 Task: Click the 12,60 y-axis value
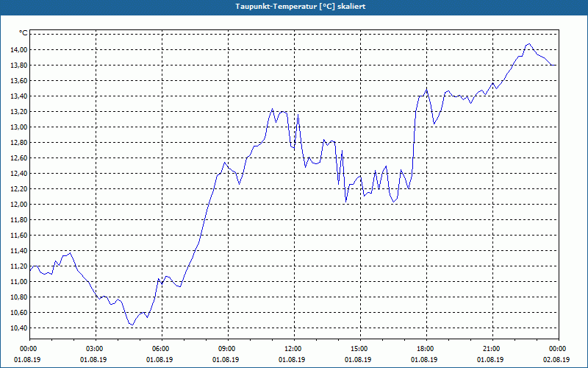pos(20,158)
